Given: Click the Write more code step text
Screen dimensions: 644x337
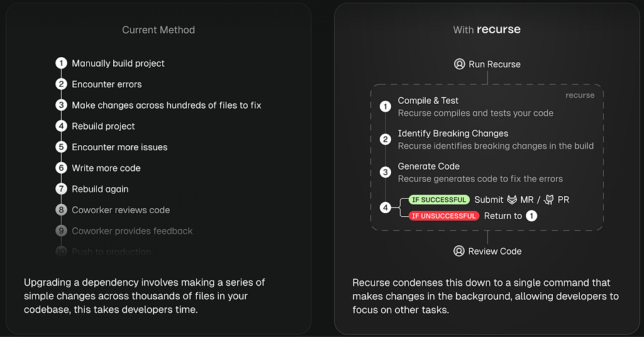Looking at the screenshot, I should coord(106,168).
